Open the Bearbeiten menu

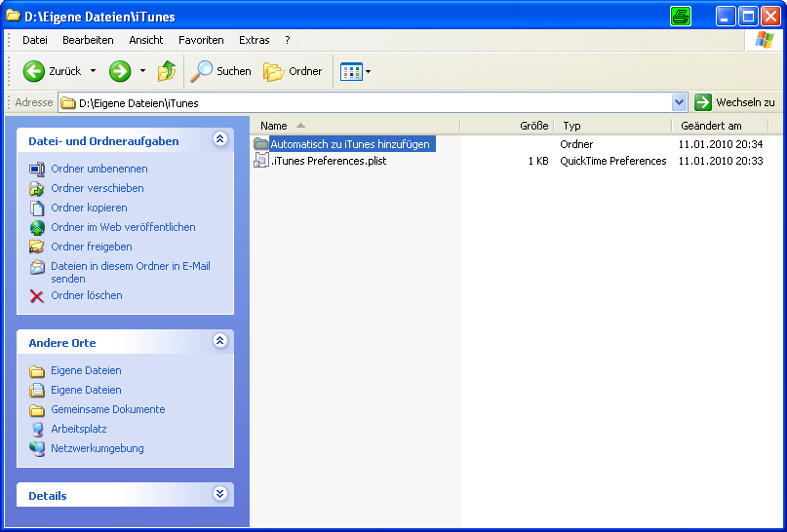point(88,40)
